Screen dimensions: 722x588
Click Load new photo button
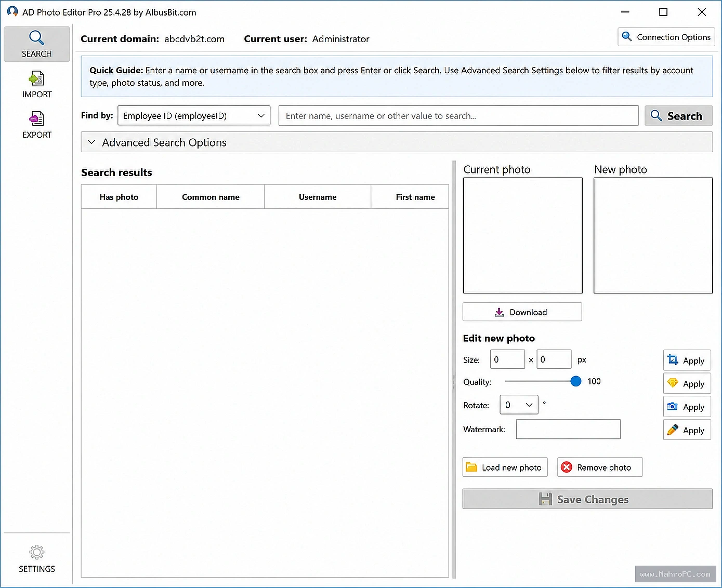pos(505,467)
